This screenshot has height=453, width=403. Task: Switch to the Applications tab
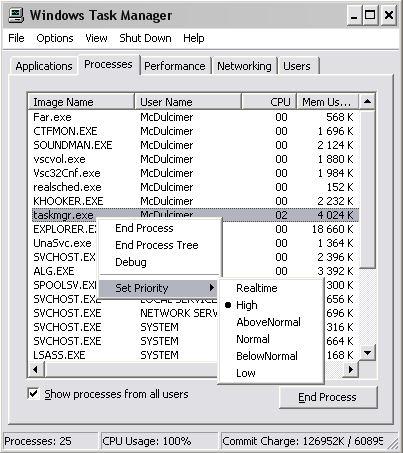44,66
